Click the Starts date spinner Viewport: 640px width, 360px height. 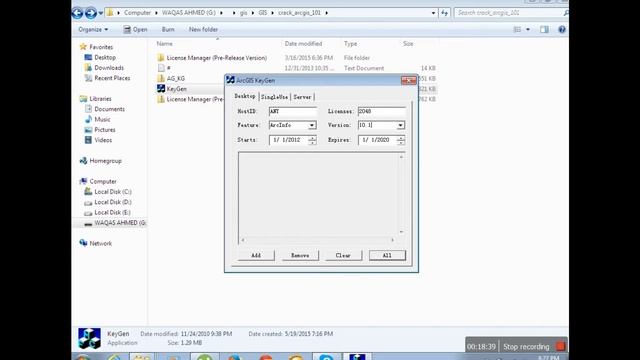312,140
